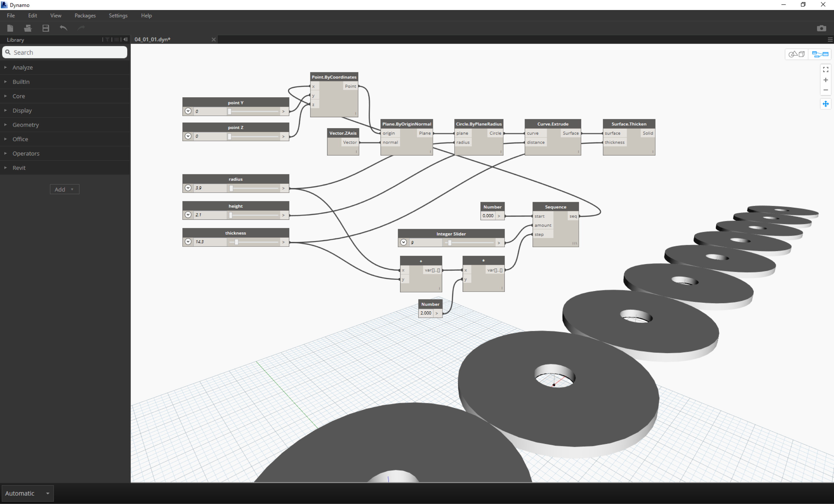
Task: Click the workspace tab menu icon
Action: click(830, 39)
